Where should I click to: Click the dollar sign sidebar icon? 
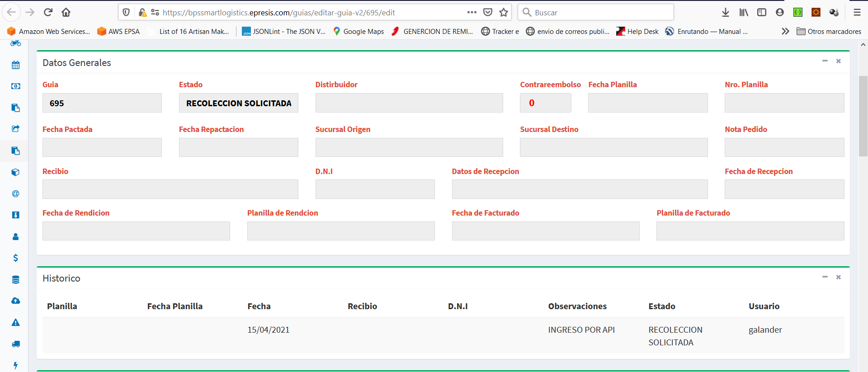(16, 258)
